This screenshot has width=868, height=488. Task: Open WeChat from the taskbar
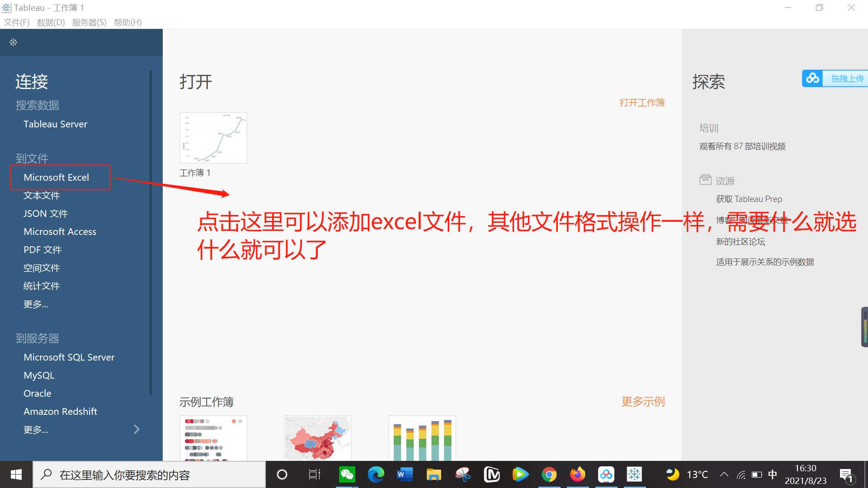(347, 474)
